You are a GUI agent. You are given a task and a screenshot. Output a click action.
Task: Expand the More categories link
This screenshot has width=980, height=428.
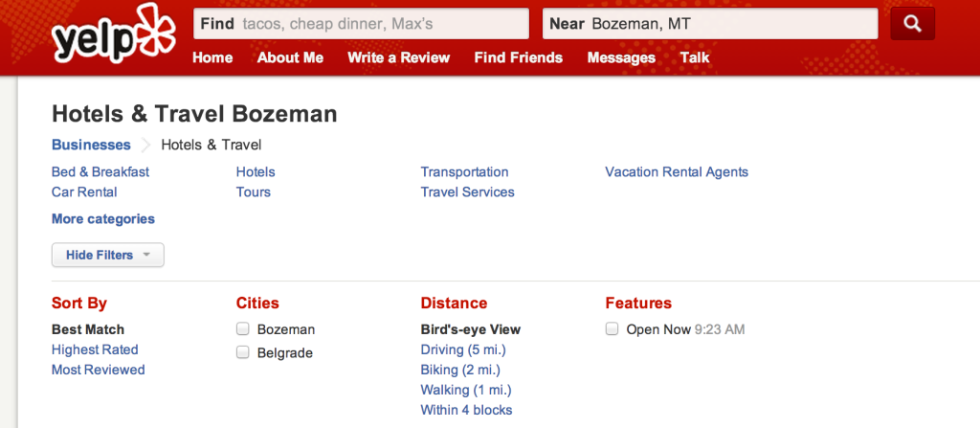point(103,219)
